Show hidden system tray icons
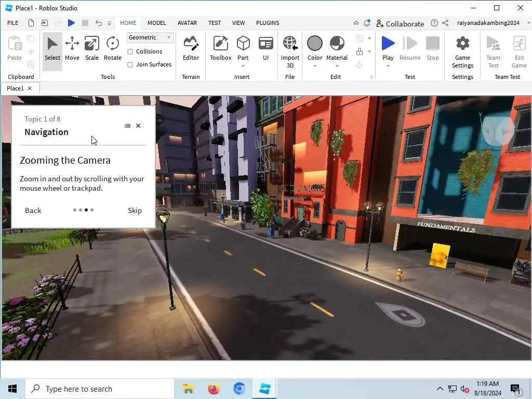Screen dimensions: 532x399 pyautogui.click(x=440, y=389)
